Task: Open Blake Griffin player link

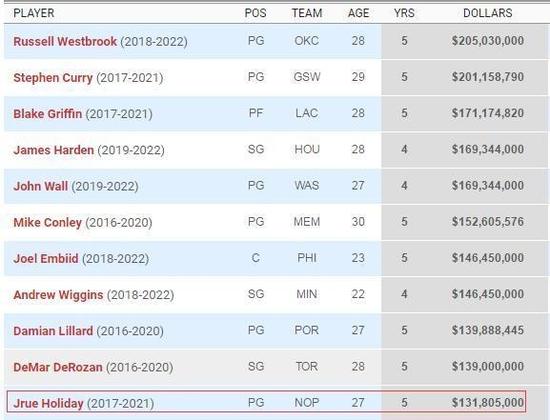Action: (48, 114)
